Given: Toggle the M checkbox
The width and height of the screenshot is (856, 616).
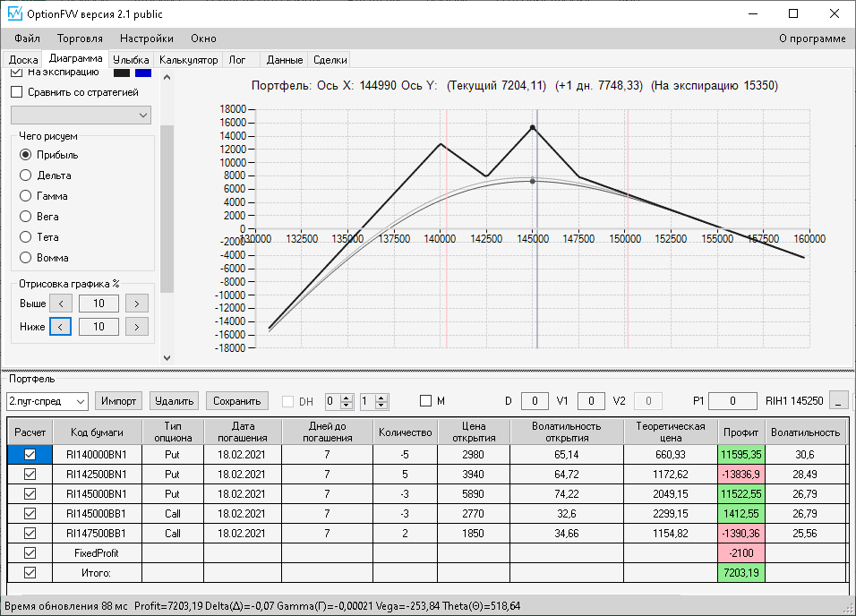Looking at the screenshot, I should click(426, 401).
